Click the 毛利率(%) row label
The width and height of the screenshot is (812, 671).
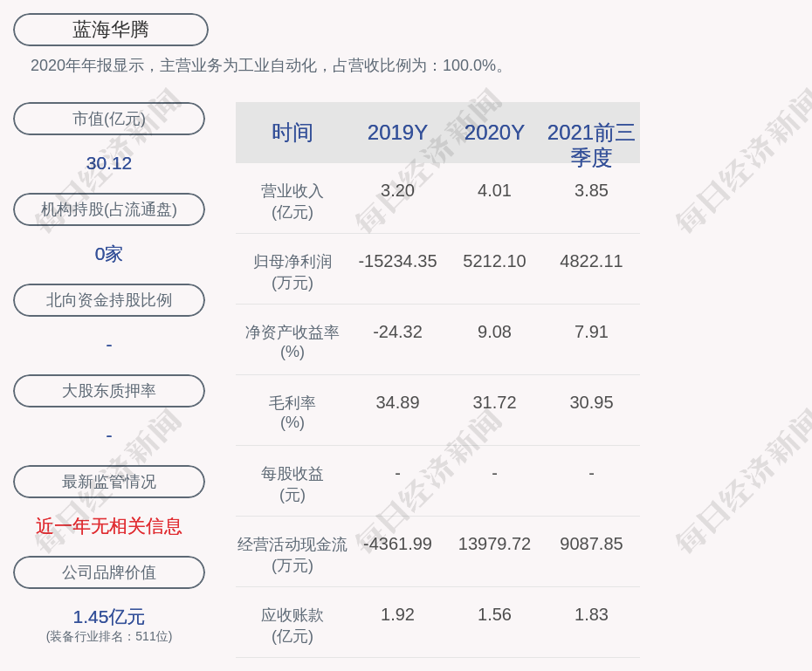click(292, 413)
